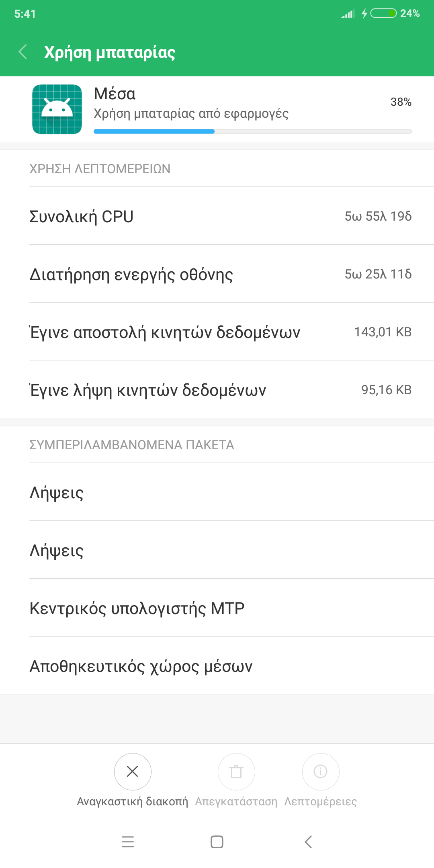Screen dimensions: 434x868
Task: Tap the Αναγκαστική διακοπή label
Action: 133,801
